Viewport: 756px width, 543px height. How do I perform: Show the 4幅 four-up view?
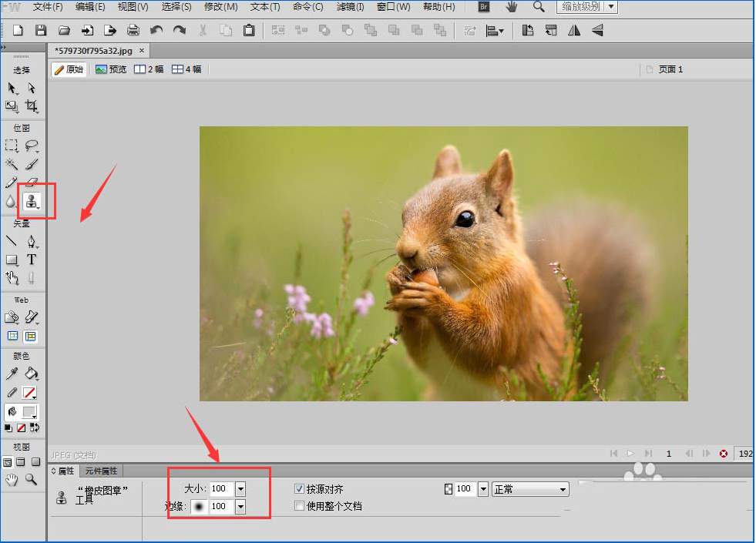click(x=186, y=69)
